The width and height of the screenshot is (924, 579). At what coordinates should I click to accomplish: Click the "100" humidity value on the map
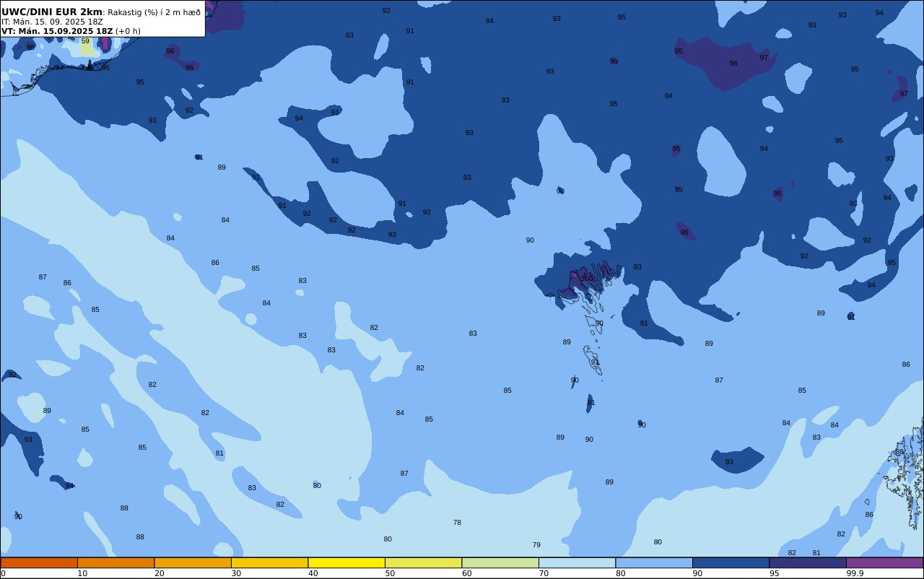[x=587, y=278]
